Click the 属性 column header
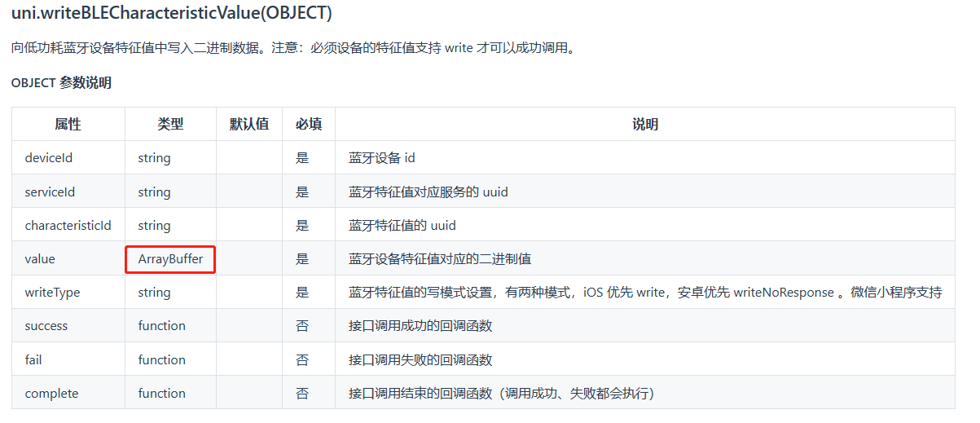Screen dimensions: 980x423 (68, 124)
